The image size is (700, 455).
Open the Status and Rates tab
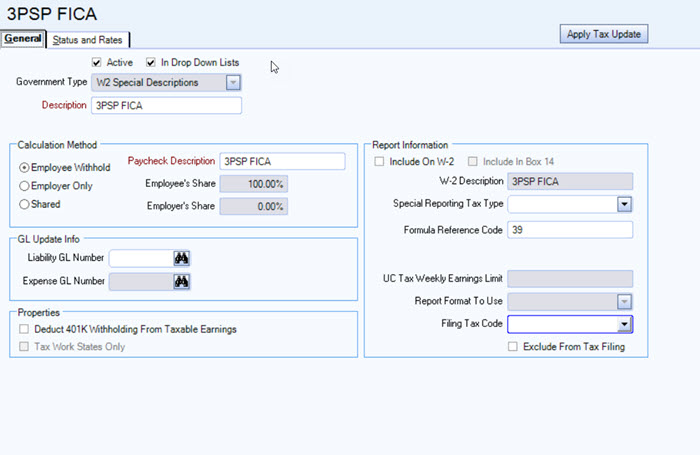point(88,39)
